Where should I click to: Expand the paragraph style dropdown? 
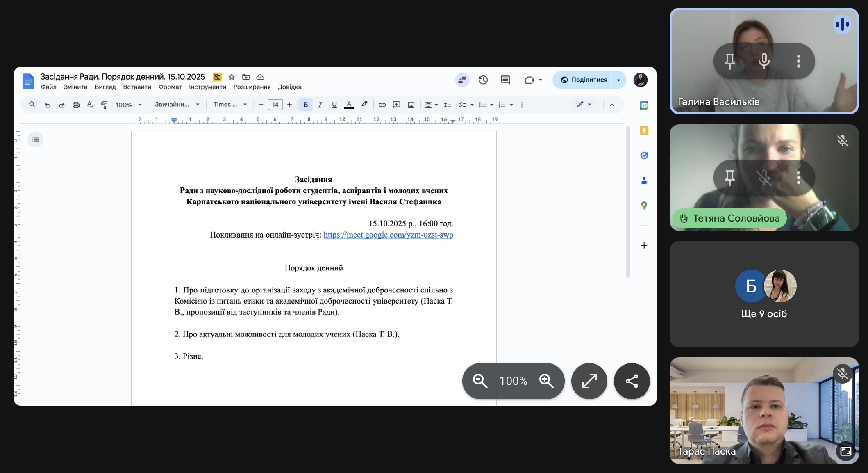[177, 105]
